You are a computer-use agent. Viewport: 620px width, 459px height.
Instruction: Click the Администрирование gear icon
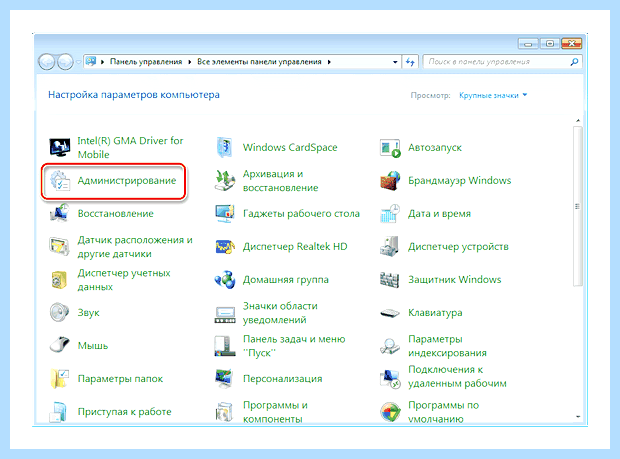(x=60, y=181)
